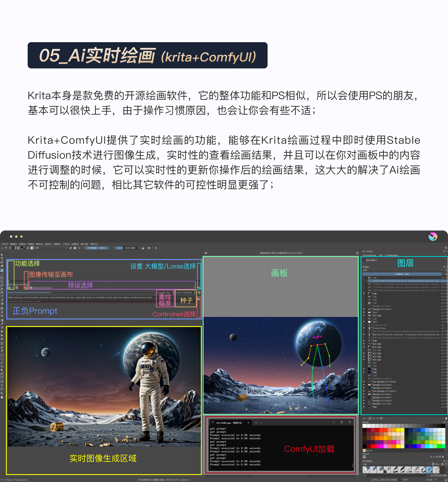Image resolution: width=448 pixels, height=482 pixels.
Task: Click the add layer plus icon
Action: click(x=364, y=418)
